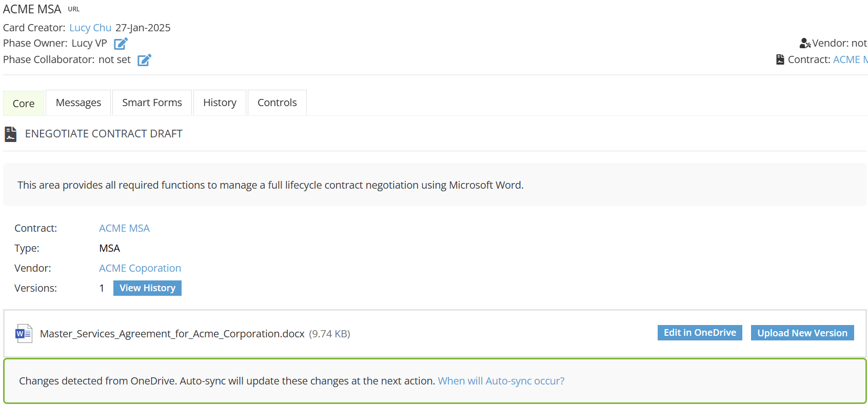Edit the Phase Collaborator with pencil icon

click(x=144, y=60)
